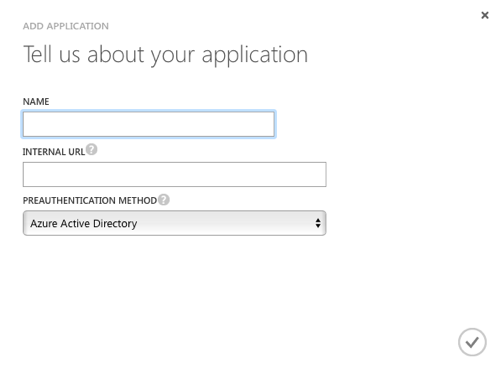Open the Preauthentication Method dropdown

click(174, 223)
